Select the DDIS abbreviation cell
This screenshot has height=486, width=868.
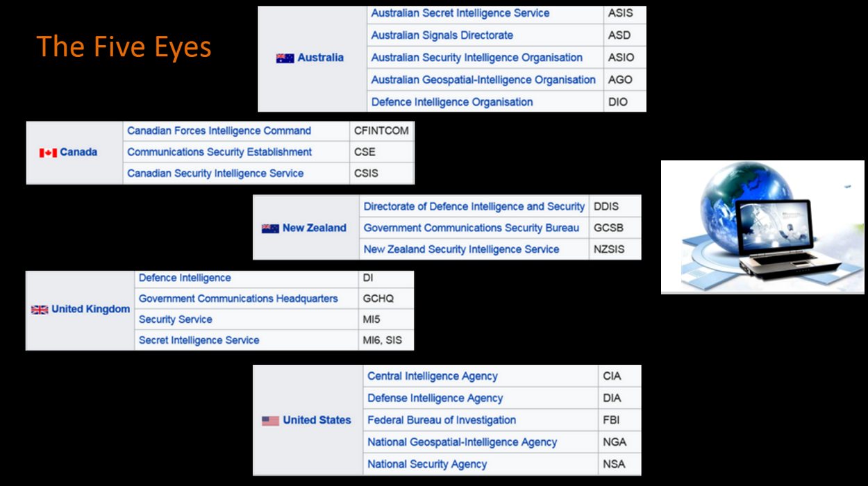pyautogui.click(x=615, y=207)
